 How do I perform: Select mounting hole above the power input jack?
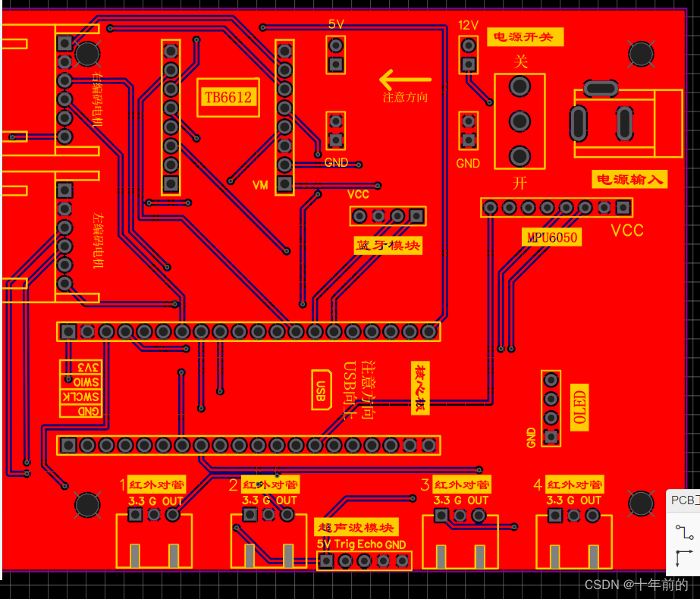(641, 54)
